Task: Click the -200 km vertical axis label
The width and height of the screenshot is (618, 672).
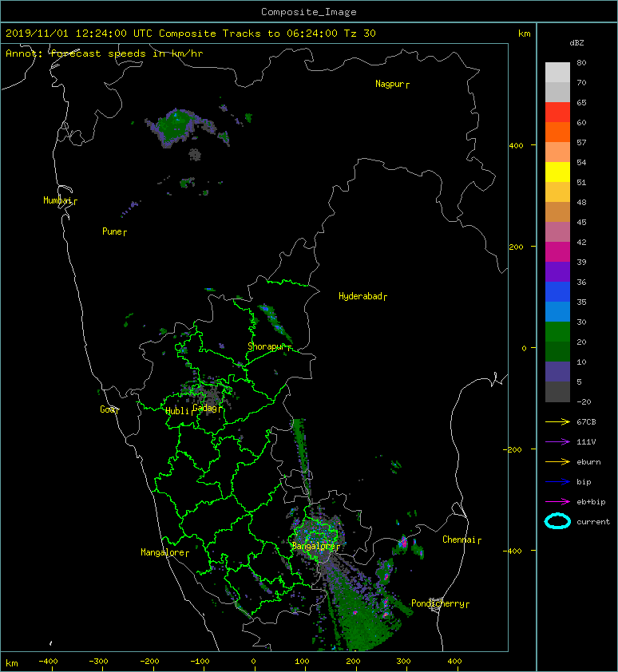Action: 513,449
